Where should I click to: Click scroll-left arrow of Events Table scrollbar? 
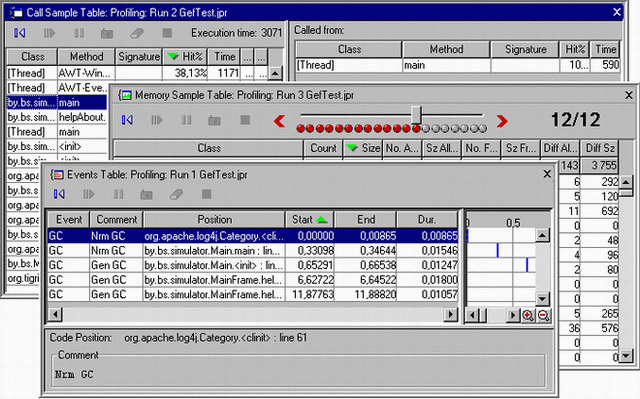click(55, 315)
